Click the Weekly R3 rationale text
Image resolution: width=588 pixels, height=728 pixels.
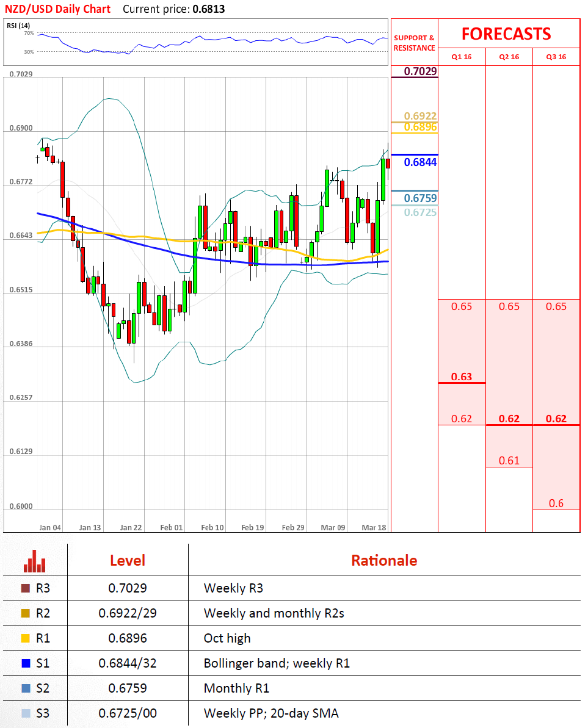(233, 588)
